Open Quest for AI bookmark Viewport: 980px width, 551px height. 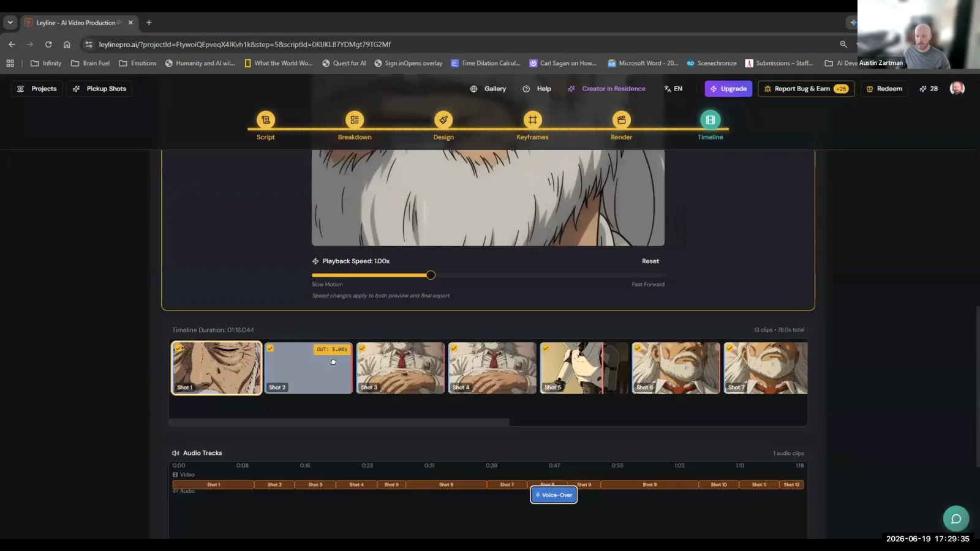tap(344, 63)
